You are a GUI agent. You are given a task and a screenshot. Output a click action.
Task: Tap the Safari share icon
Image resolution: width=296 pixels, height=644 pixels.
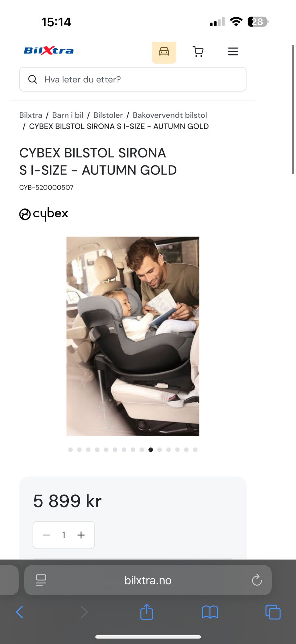click(147, 612)
